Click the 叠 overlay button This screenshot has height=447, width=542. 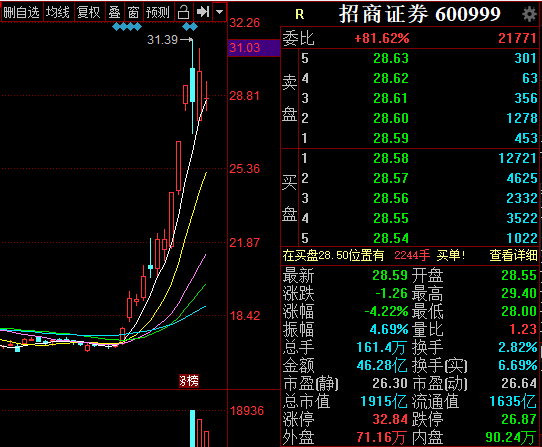114,12
